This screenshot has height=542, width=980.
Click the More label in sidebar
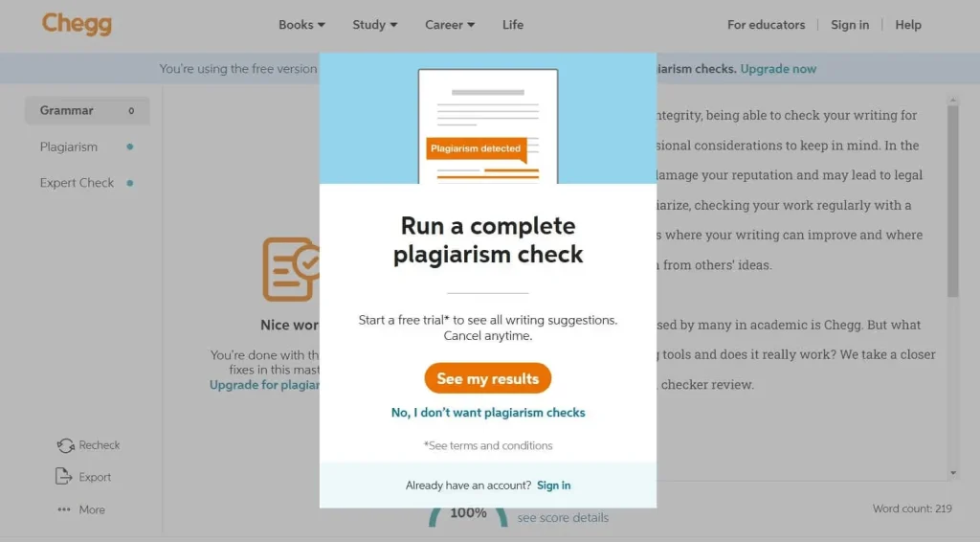click(x=92, y=509)
